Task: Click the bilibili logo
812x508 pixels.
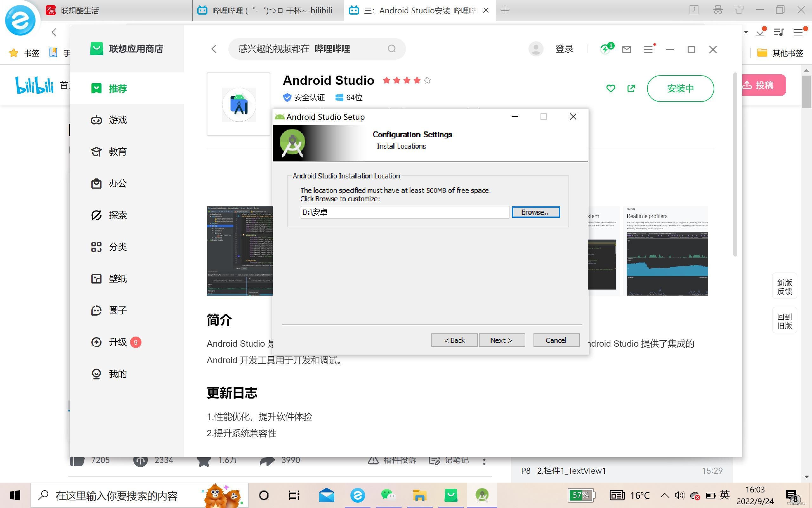Action: pos(34,85)
